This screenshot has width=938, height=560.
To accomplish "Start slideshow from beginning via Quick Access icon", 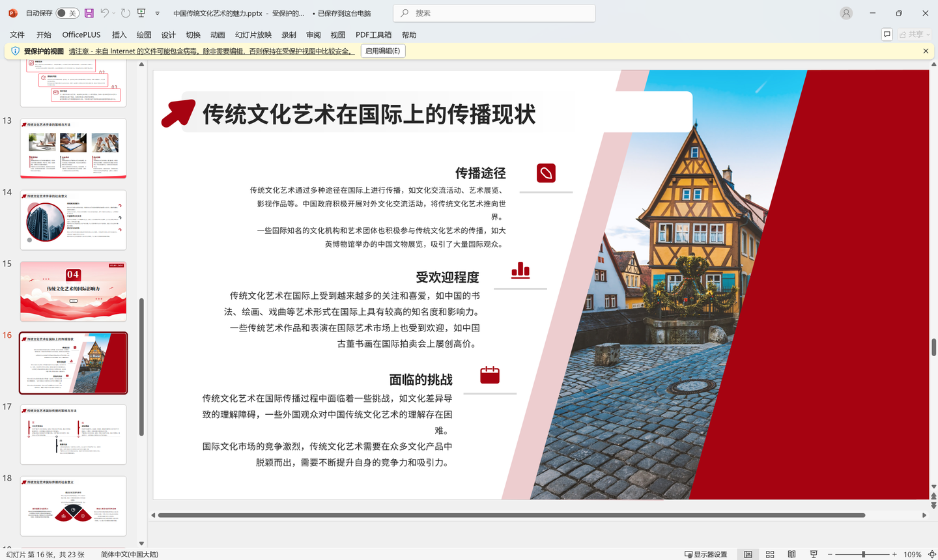I will click(141, 13).
